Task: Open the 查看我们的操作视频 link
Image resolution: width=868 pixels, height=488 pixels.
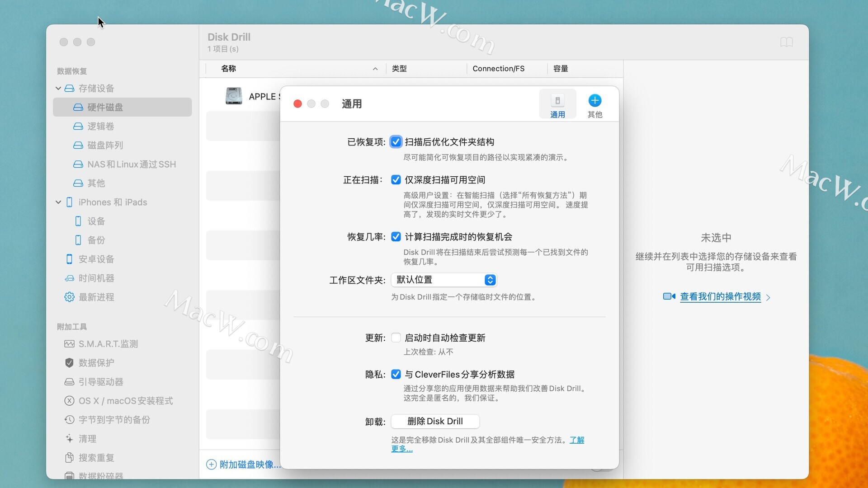Action: tap(721, 296)
